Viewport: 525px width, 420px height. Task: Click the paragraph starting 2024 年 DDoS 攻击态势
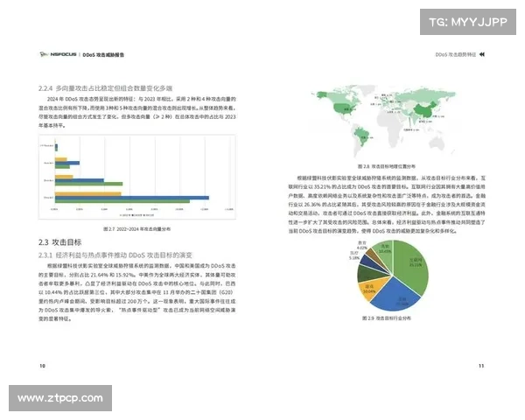click(x=137, y=112)
